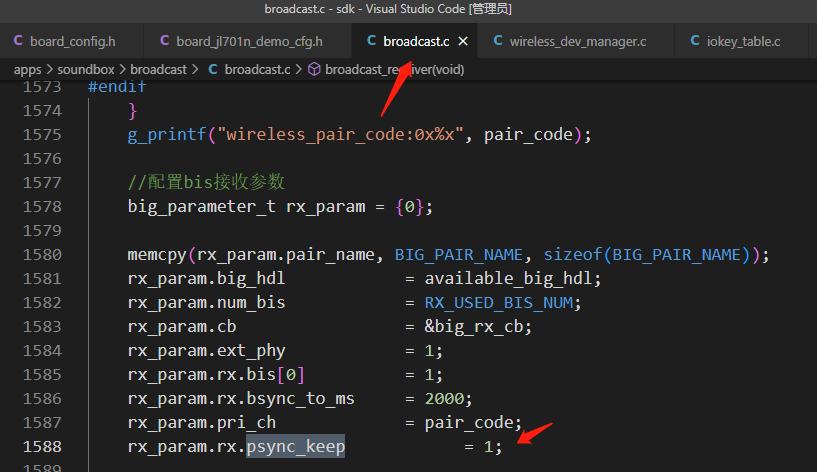This screenshot has height=472, width=817.
Task: Click the highlighted psync_keep identifier
Action: pos(295,446)
